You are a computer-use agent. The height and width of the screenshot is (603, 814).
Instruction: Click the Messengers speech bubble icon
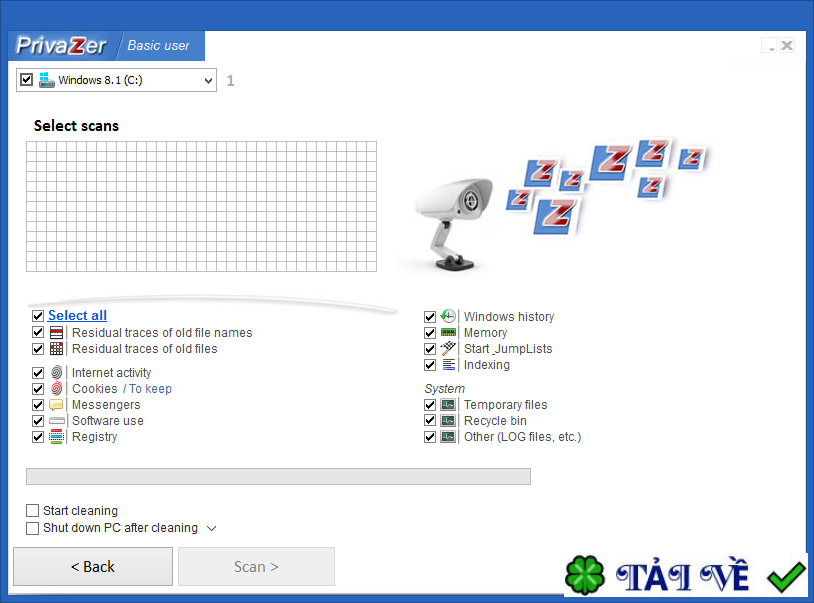coord(57,405)
